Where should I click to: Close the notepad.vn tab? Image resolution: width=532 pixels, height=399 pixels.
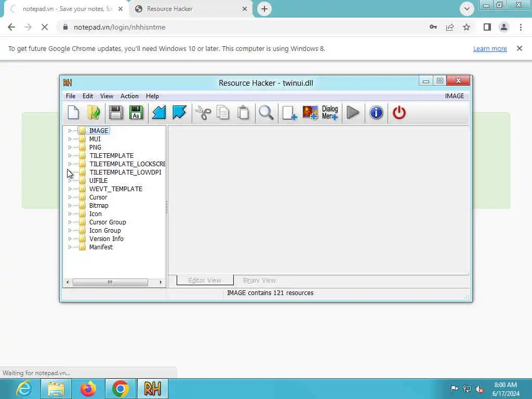coord(121,9)
